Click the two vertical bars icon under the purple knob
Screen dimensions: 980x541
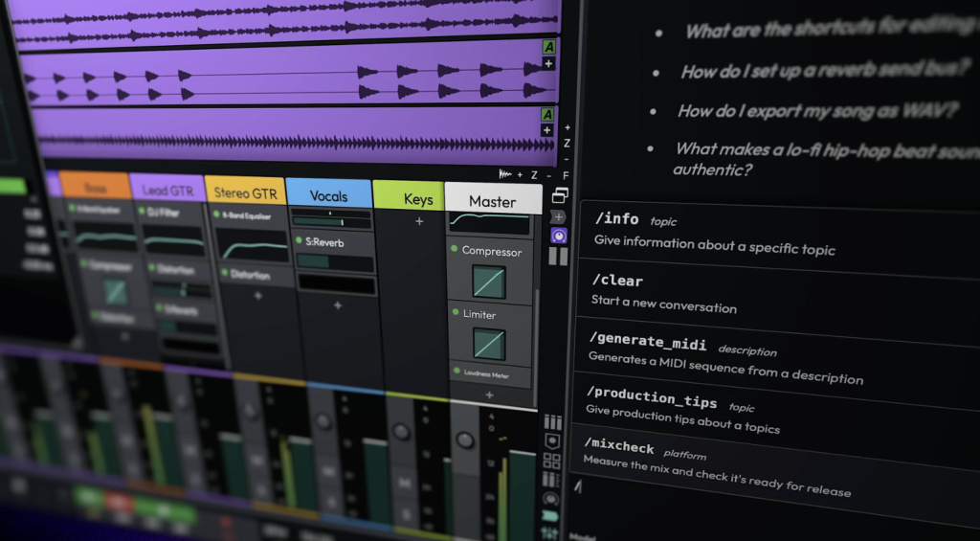point(558,257)
